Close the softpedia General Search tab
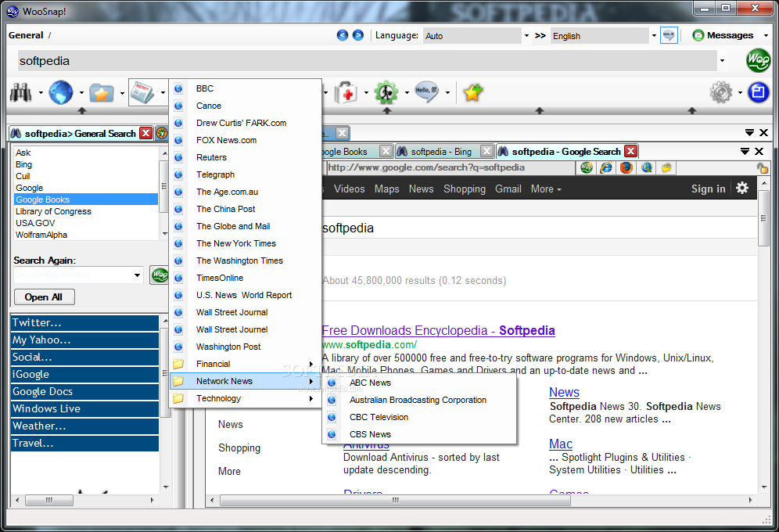Viewport: 779px width, 532px height. (x=145, y=133)
